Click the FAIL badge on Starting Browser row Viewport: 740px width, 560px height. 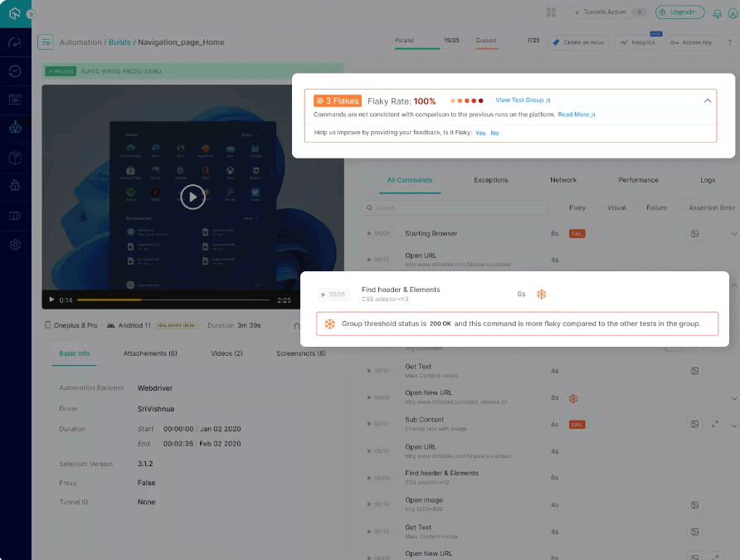click(577, 234)
